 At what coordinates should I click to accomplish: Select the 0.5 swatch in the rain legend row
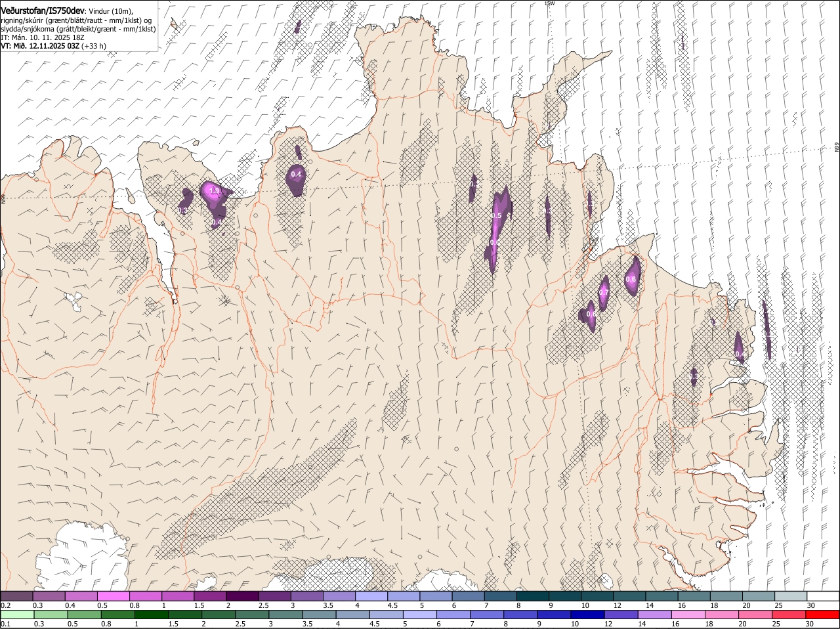click(85, 615)
